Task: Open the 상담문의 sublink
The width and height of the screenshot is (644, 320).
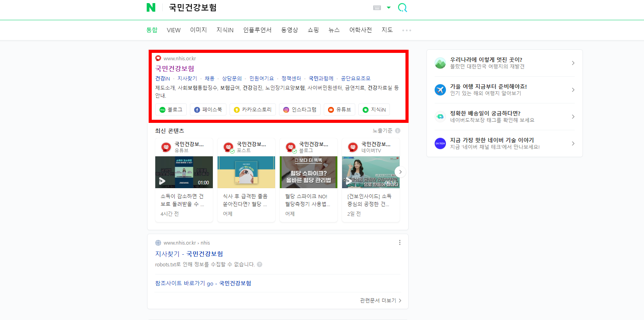Action: pyautogui.click(x=232, y=78)
